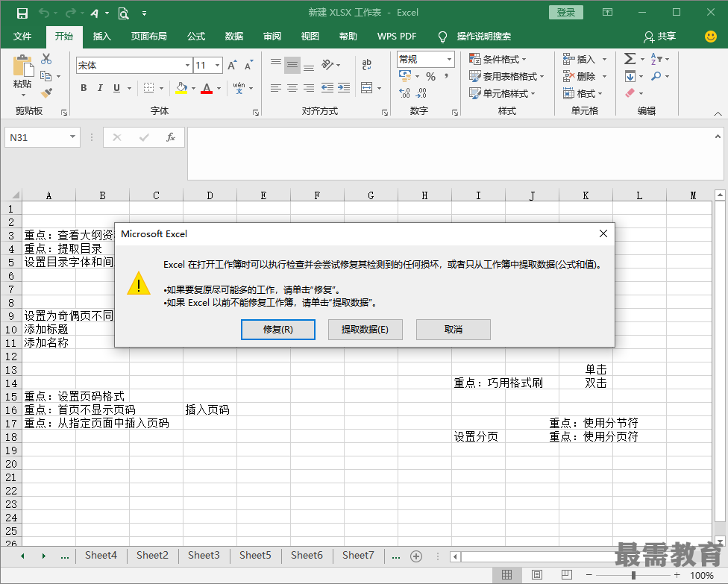Click the Undo arrow icon

coord(44,13)
